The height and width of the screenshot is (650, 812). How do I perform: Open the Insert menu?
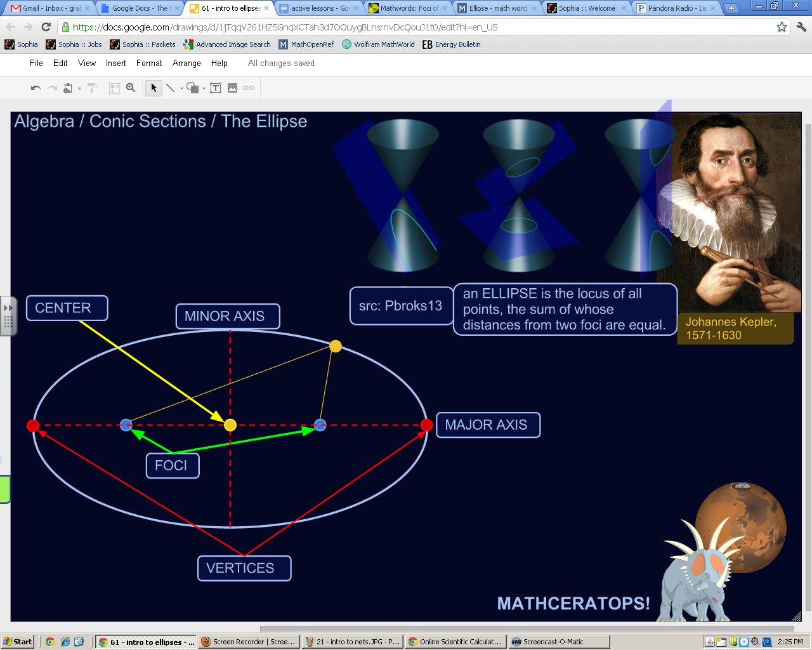pos(116,63)
